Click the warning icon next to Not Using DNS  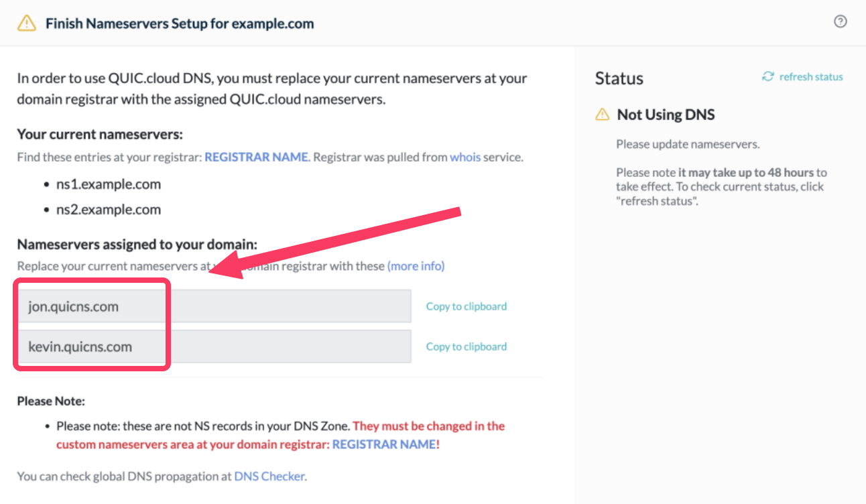click(603, 115)
